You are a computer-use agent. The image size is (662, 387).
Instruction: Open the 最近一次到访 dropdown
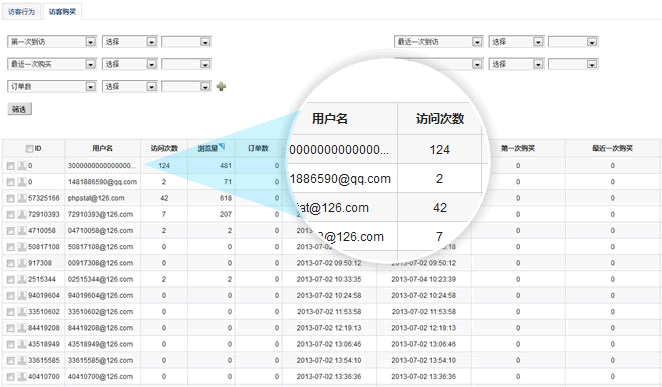(439, 42)
